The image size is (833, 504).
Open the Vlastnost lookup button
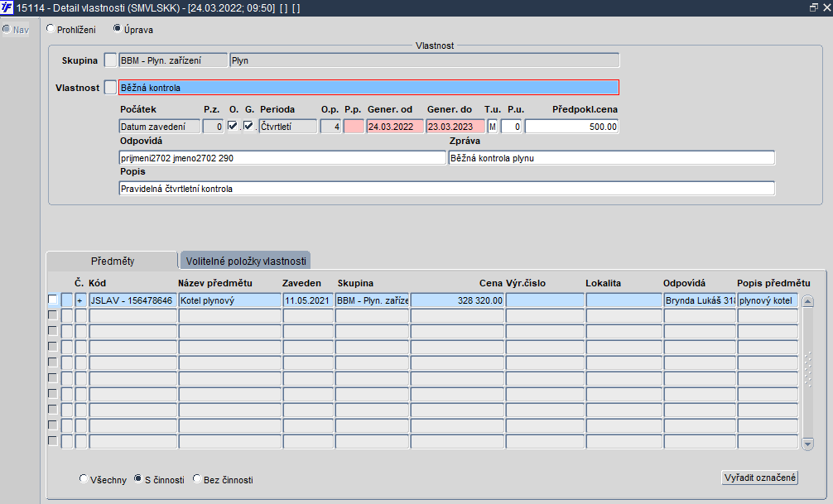110,87
